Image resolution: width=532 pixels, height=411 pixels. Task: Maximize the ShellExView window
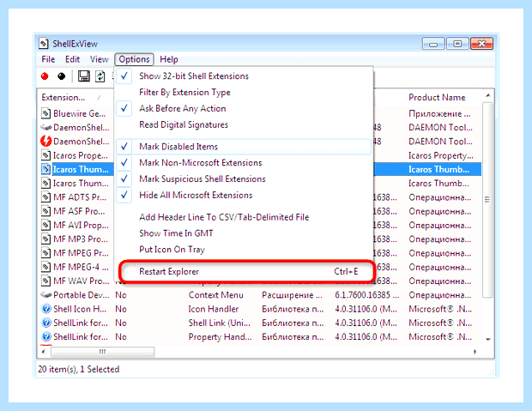point(457,44)
